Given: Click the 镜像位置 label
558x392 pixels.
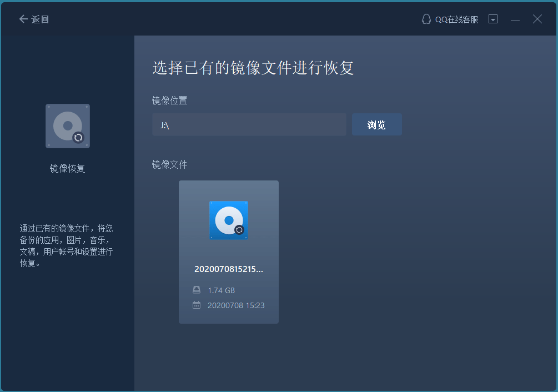Looking at the screenshot, I should tap(170, 100).
